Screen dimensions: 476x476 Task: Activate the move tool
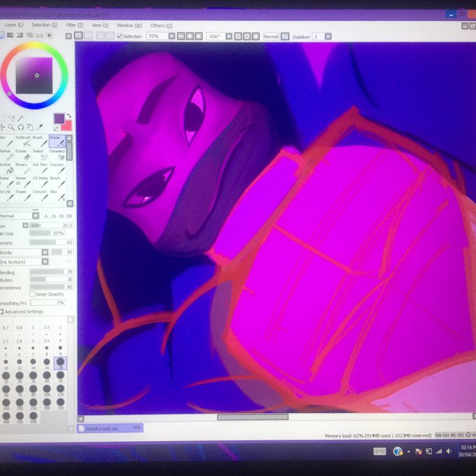point(2,127)
